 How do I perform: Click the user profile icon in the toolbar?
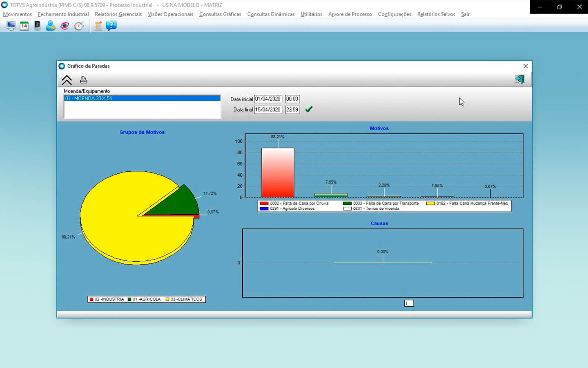[x=51, y=26]
